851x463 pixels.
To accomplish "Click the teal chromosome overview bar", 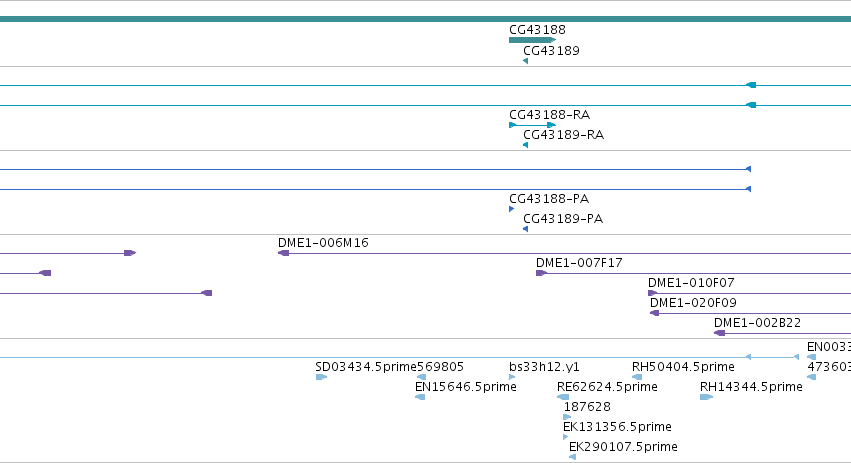I will [426, 19].
